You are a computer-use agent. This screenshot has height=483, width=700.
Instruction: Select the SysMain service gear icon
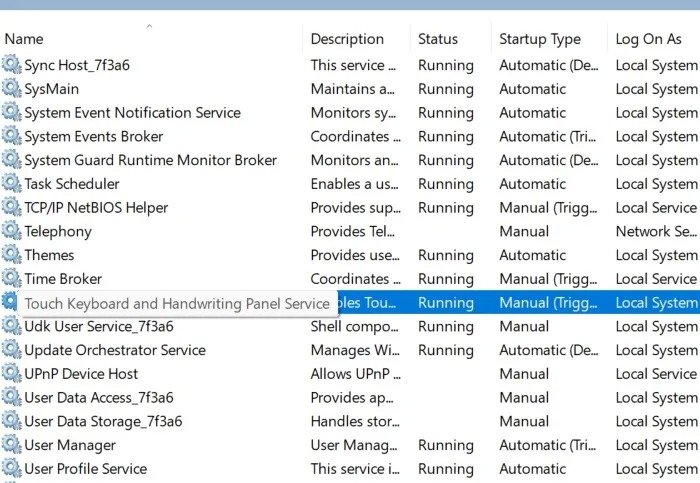click(11, 89)
